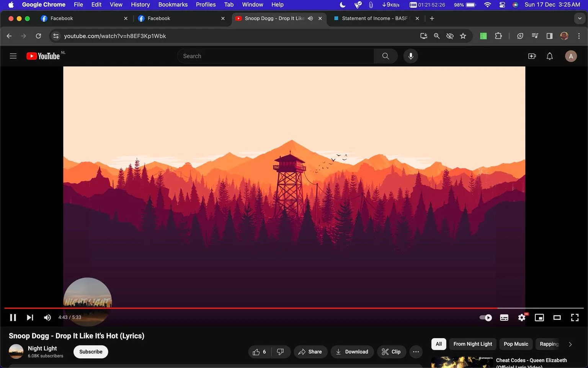
Task: Open the player settings gear
Action: coord(522,317)
